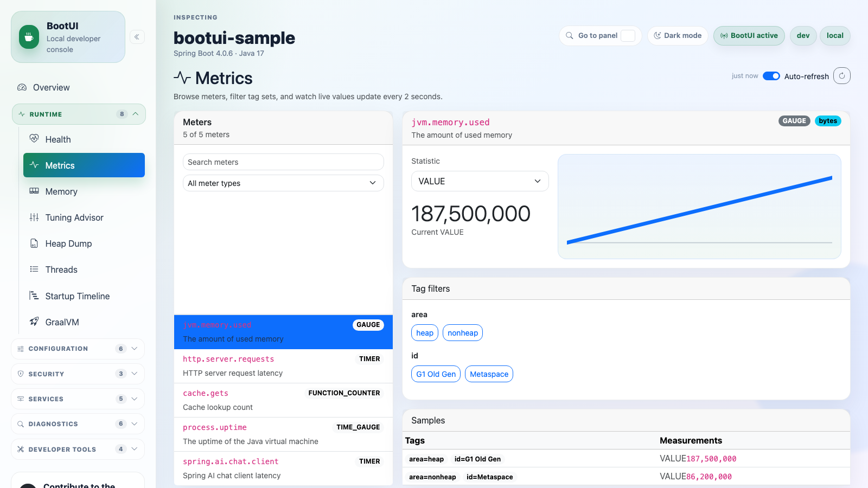Viewport: 868px width, 488px height.
Task: Click the moon icon in Dark mode
Action: click(657, 36)
